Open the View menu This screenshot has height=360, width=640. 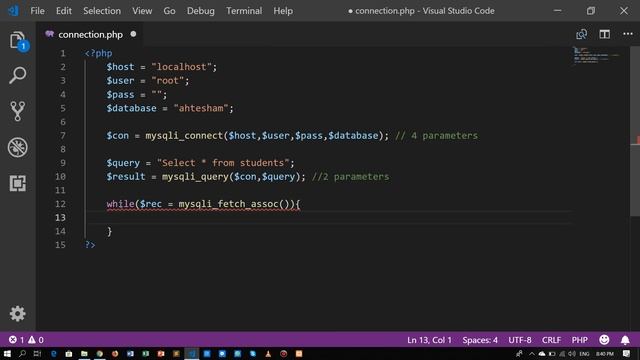tap(142, 11)
